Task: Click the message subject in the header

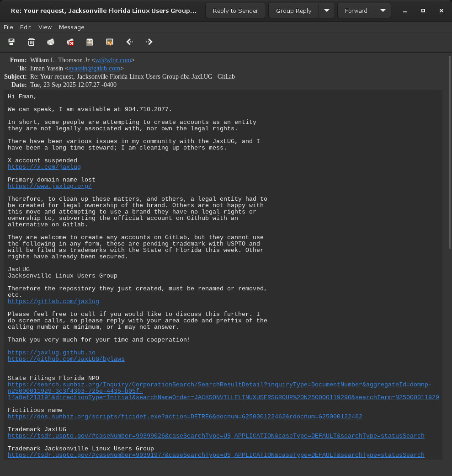Action: [x=132, y=76]
